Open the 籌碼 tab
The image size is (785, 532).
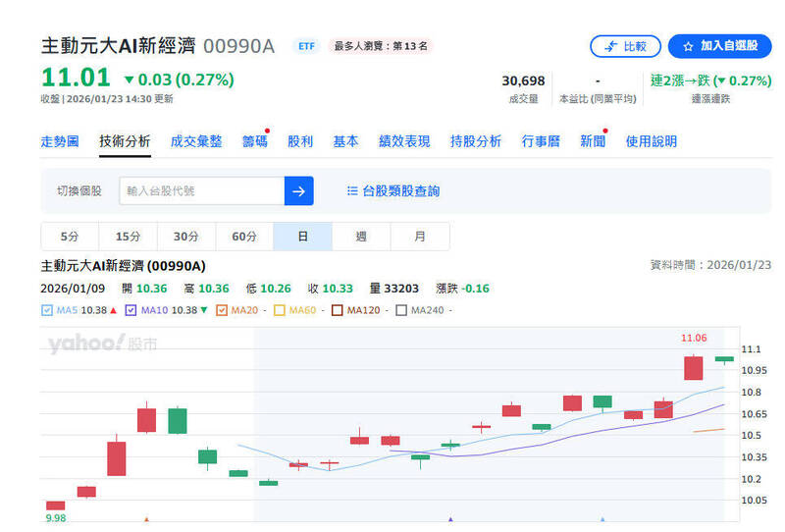coord(255,141)
